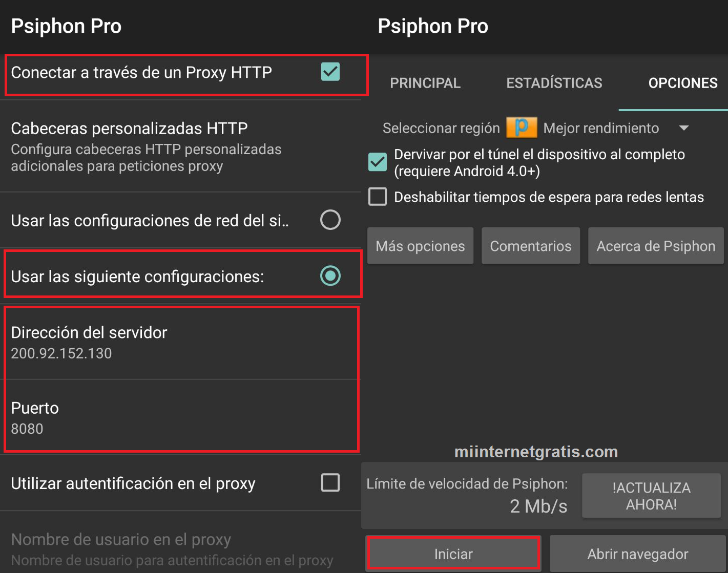Open Cabeceras personalizadas HTTP settings
This screenshot has width=728, height=573.
pyautogui.click(x=180, y=146)
